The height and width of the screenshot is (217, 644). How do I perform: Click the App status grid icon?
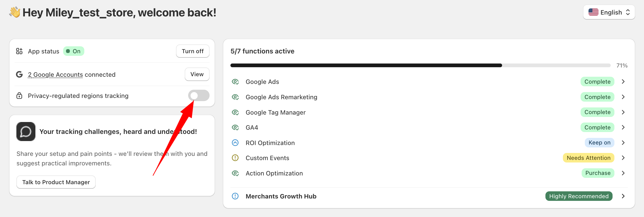pyautogui.click(x=19, y=51)
